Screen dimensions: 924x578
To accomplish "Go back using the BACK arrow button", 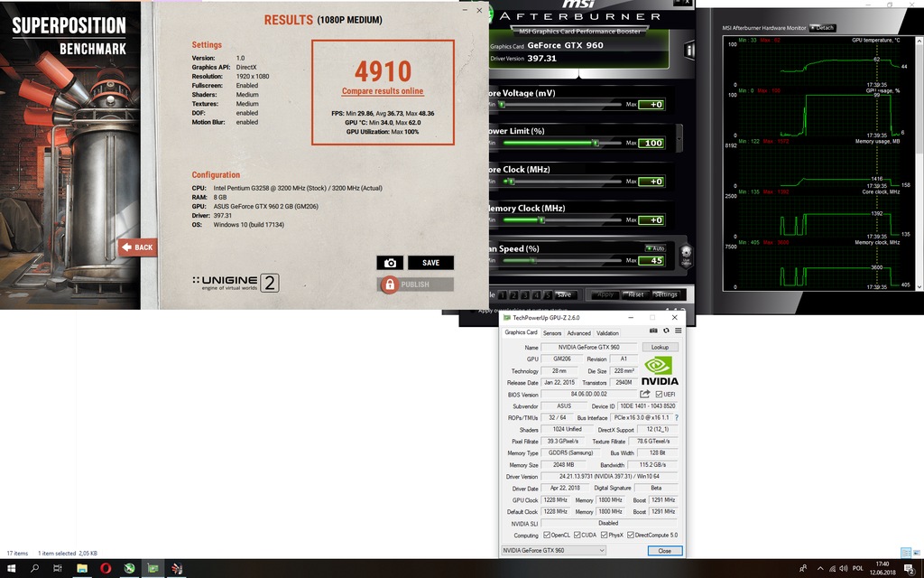I will (x=137, y=247).
